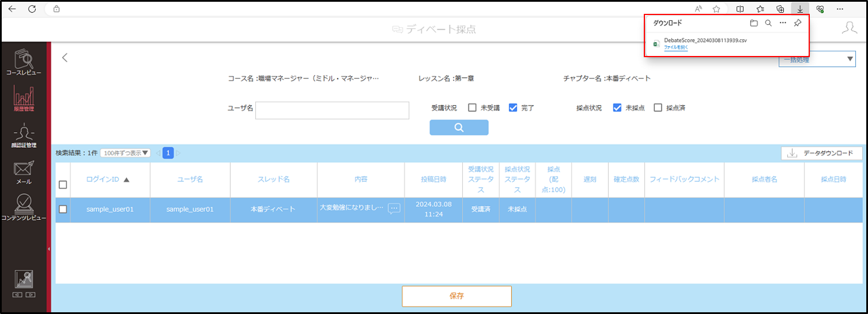868x314 pixels.
Task: Click the ユーザ名 input field
Action: 332,110
